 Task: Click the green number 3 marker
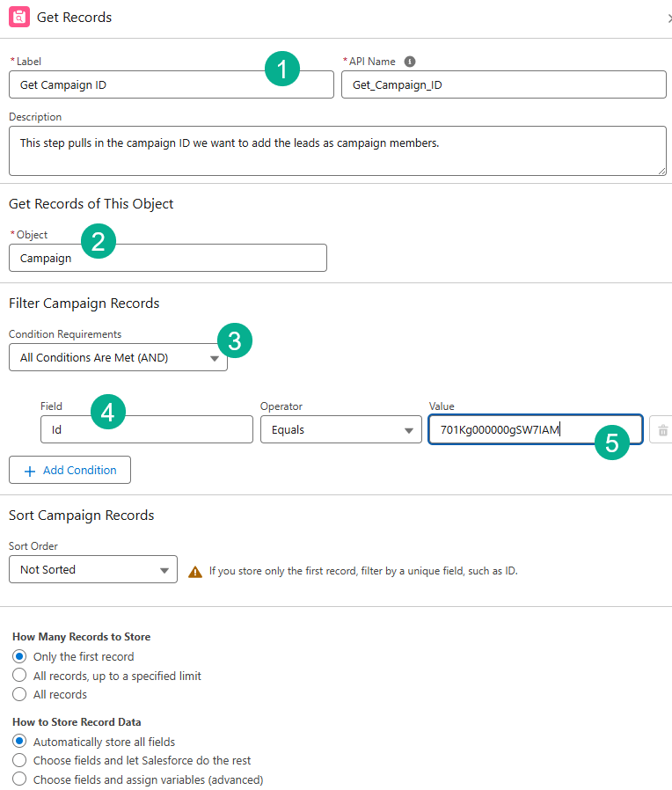234,340
